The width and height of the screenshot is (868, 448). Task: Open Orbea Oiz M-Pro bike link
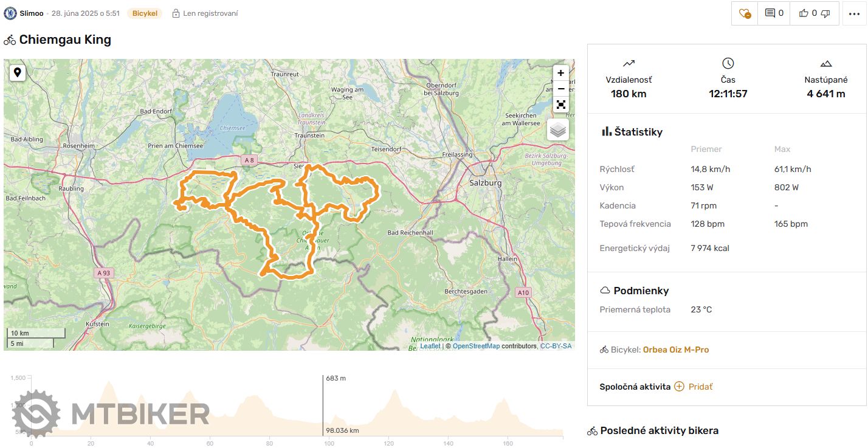pyautogui.click(x=675, y=350)
